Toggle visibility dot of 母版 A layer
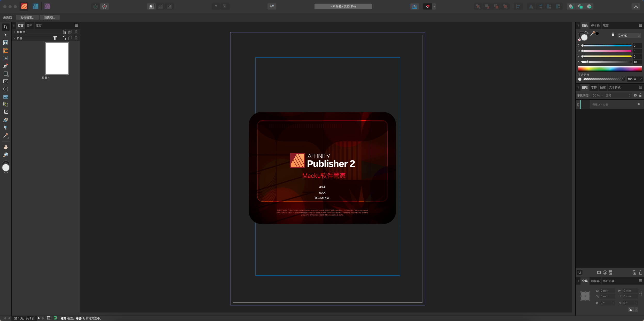Image resolution: width=644 pixels, height=321 pixels. tap(639, 104)
